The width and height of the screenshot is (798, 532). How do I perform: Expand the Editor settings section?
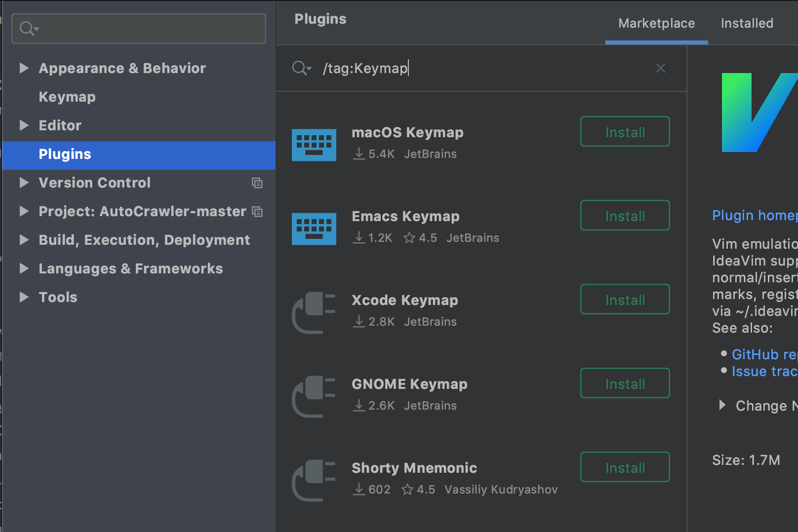pos(24,125)
